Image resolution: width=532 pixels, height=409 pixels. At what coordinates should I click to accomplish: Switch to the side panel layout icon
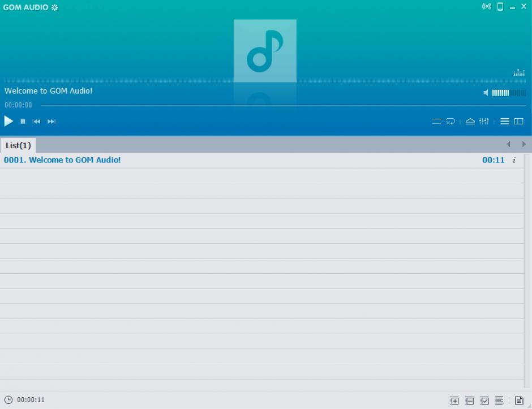[519, 121]
